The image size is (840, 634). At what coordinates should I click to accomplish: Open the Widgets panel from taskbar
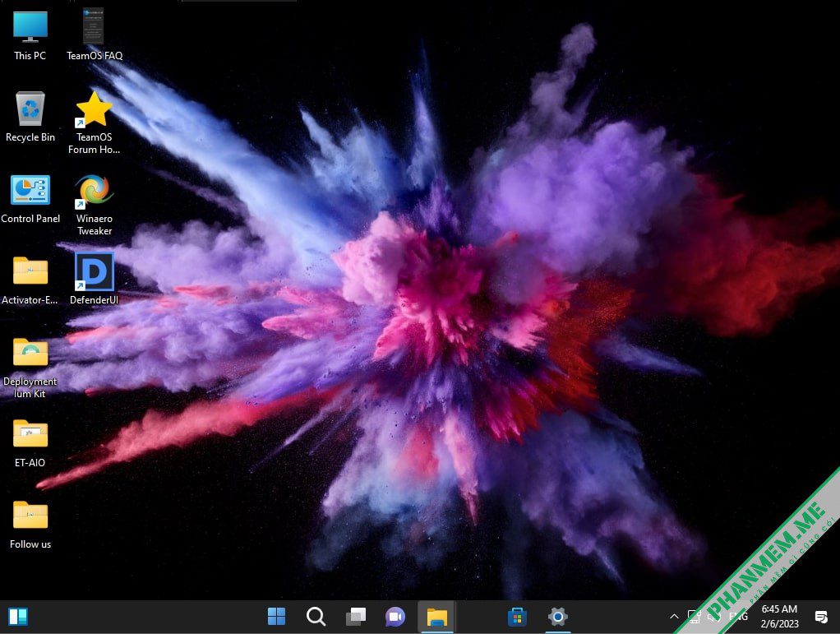pos(18,617)
